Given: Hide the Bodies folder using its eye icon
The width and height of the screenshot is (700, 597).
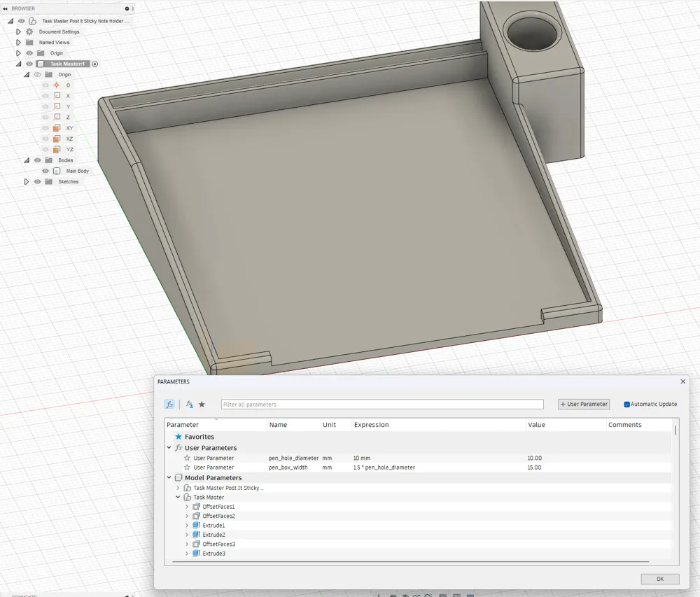Looking at the screenshot, I should point(37,160).
